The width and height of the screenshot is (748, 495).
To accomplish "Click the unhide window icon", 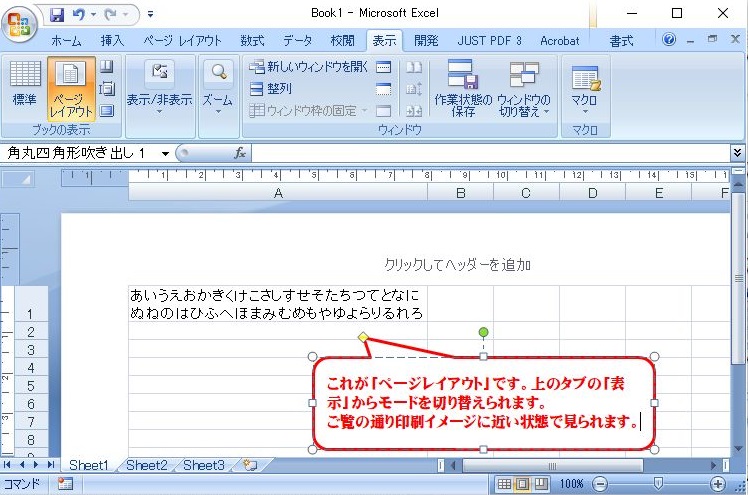I will click(384, 111).
